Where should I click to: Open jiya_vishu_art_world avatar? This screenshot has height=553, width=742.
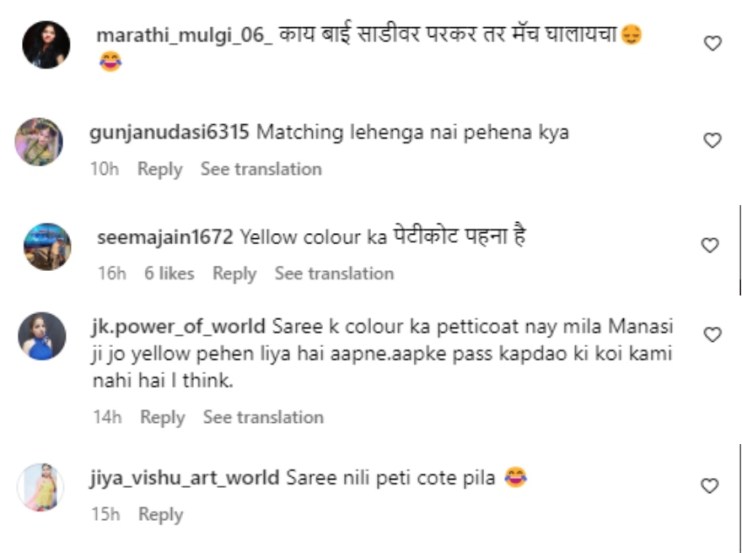[x=41, y=488]
